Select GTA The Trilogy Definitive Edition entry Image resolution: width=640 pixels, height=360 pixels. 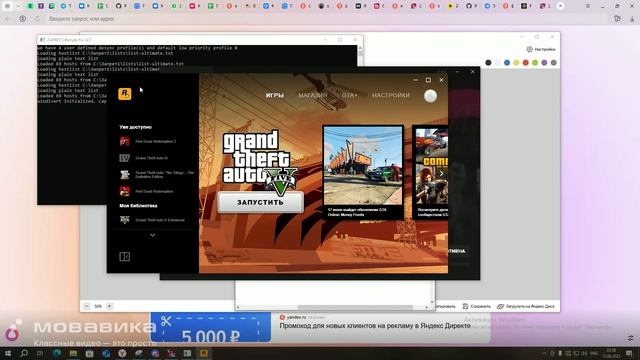[x=156, y=174]
